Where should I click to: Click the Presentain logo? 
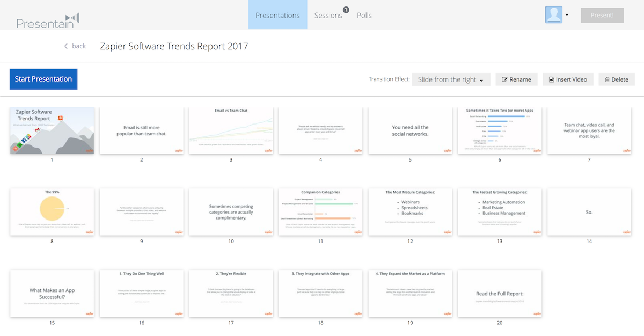click(48, 20)
